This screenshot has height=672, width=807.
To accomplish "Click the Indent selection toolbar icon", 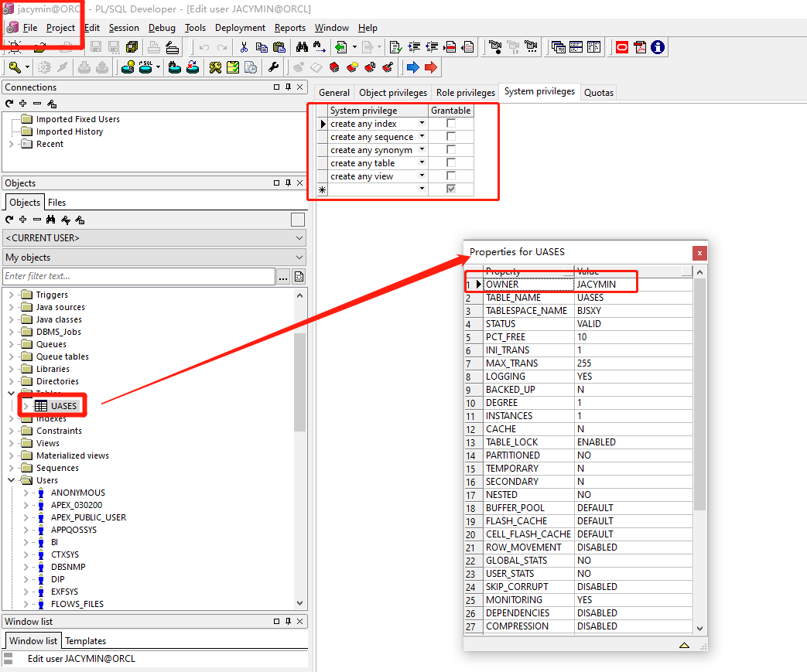I will pyautogui.click(x=414, y=47).
